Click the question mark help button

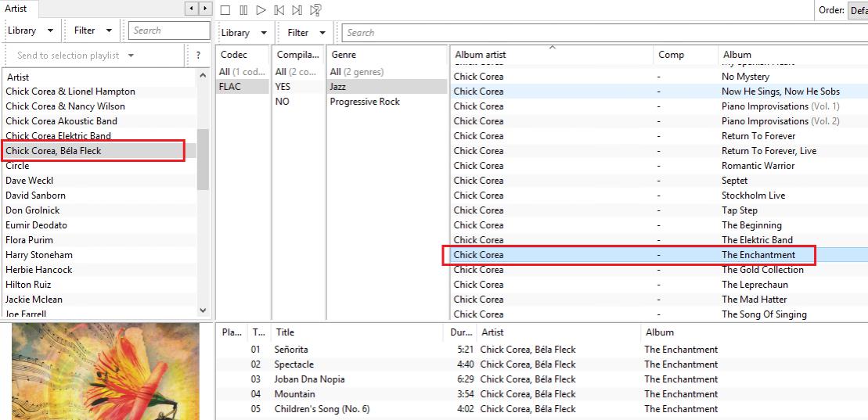198,56
